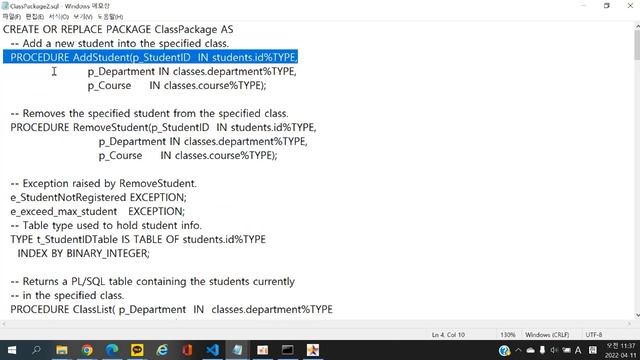Open File Explorer from taskbar
The width and height of the screenshot is (640, 360).
pos(62,350)
